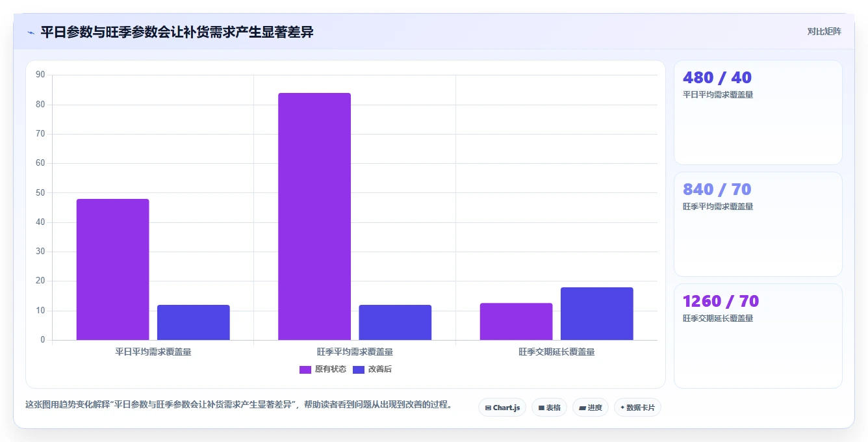Click the 0 y-axis tick label
Viewport: 868px width, 442px height.
pyautogui.click(x=43, y=340)
